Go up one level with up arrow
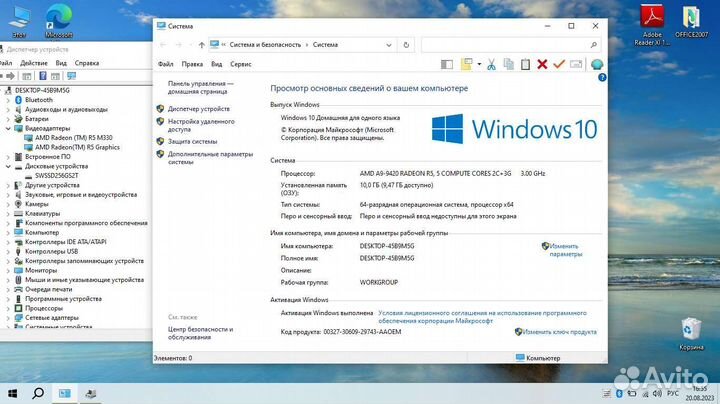This screenshot has width=720, height=404. [202, 45]
